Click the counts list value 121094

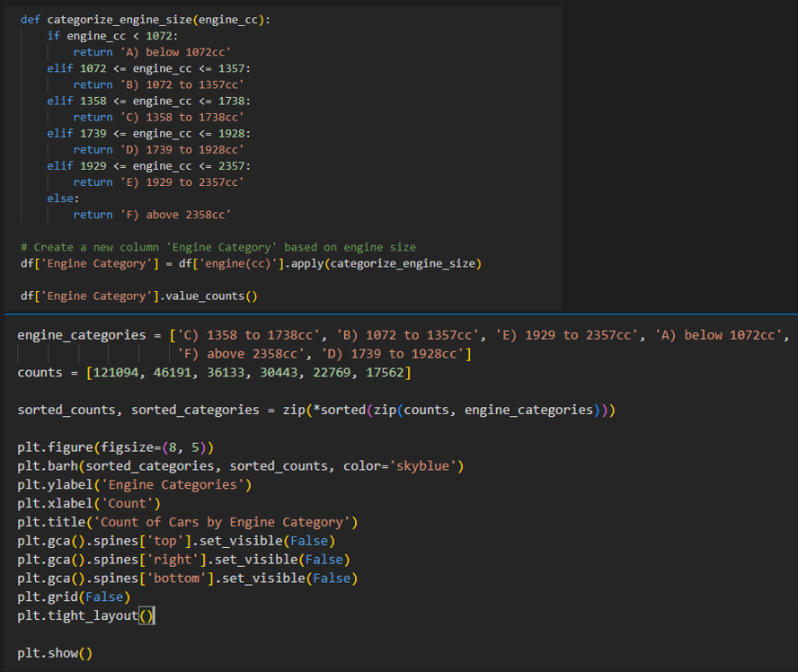click(116, 372)
